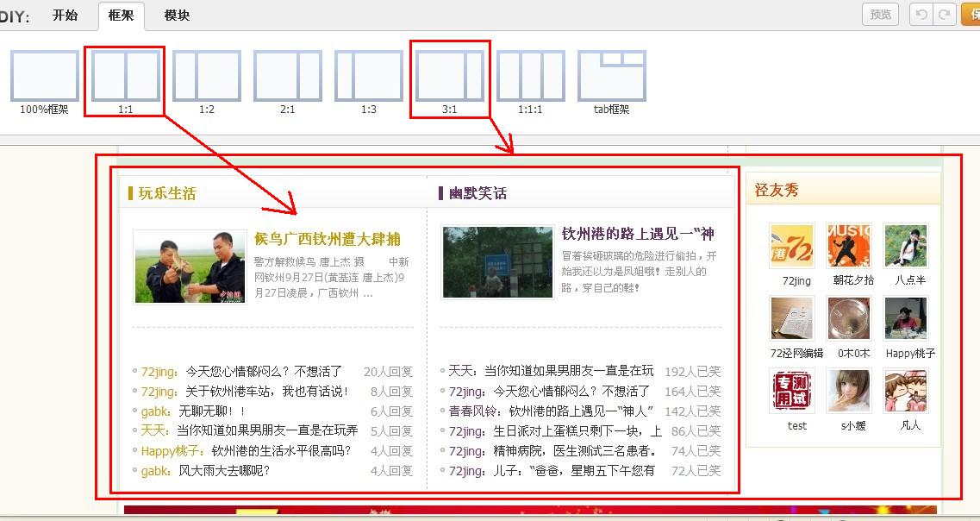
Task: Click author name Happy桃子 in post list
Action: point(172,451)
